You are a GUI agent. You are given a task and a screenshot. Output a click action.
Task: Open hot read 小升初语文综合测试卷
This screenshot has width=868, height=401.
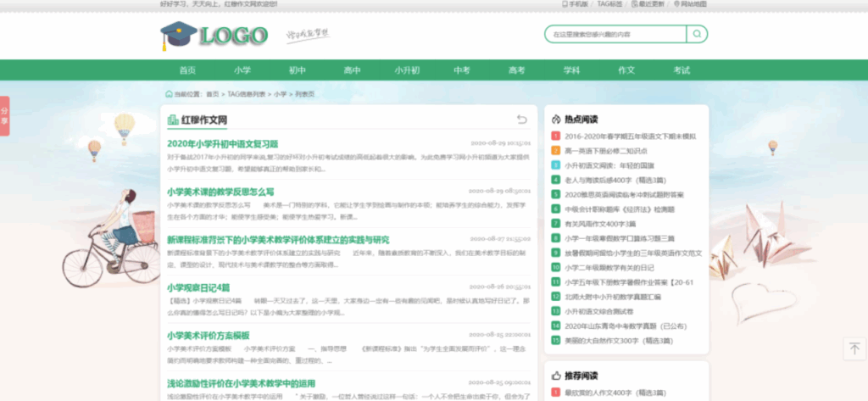599,311
